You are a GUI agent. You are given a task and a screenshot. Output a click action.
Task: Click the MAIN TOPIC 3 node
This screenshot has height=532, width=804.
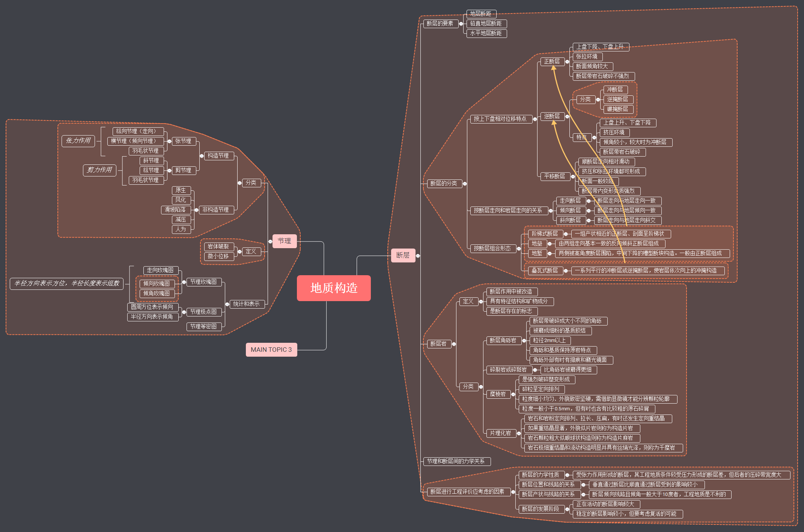tap(271, 349)
